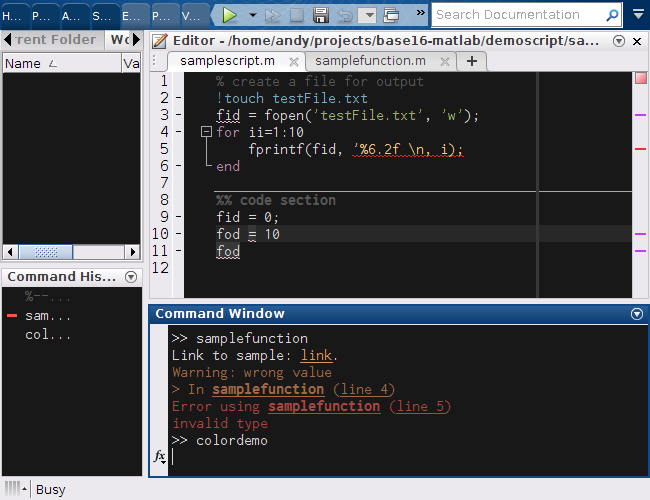Open the warning's samplefunction link

point(268,389)
